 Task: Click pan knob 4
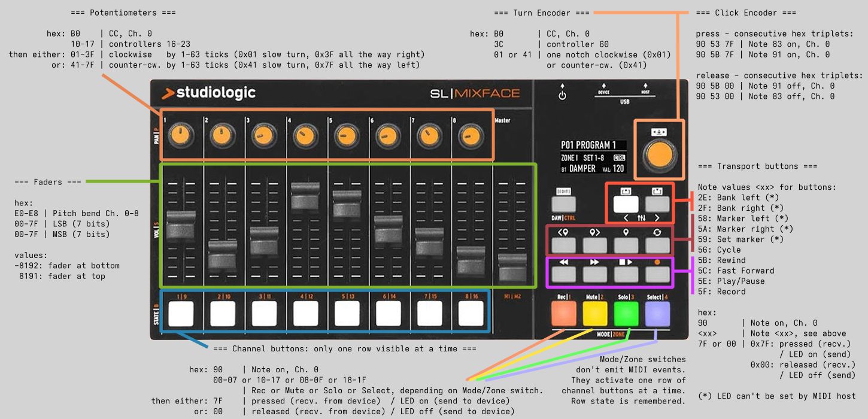coord(305,136)
